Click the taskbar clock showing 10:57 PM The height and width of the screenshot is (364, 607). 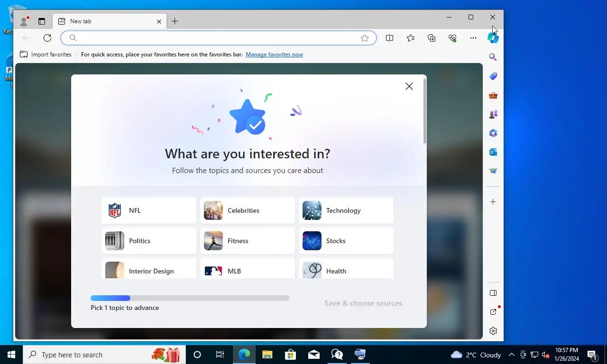pyautogui.click(x=566, y=355)
